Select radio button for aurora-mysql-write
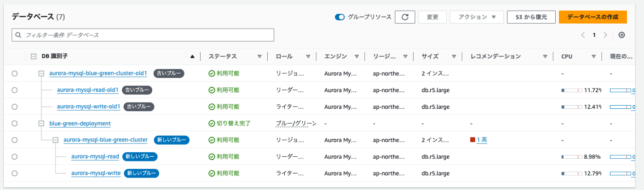 [x=15, y=173]
